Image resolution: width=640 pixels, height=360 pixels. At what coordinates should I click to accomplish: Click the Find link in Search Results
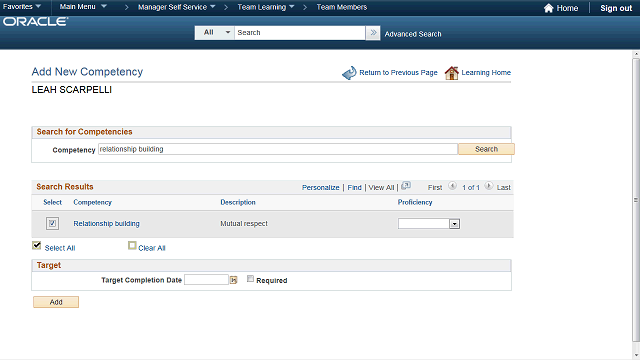[x=354, y=187]
